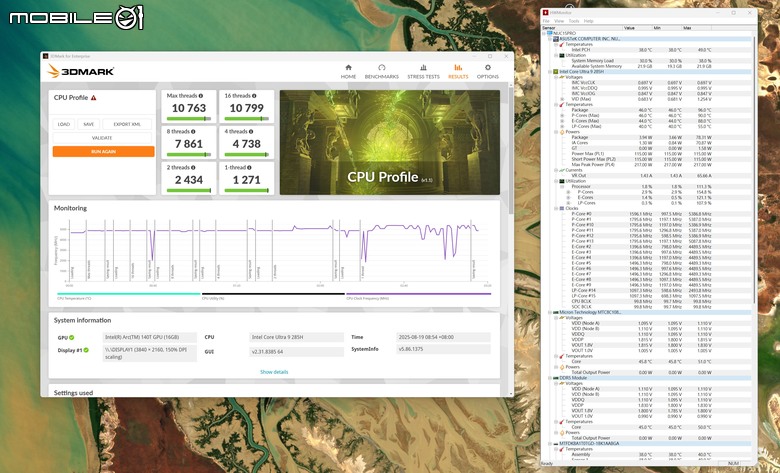Click the info icon next to 16 threads
780x473 pixels.
254,95
